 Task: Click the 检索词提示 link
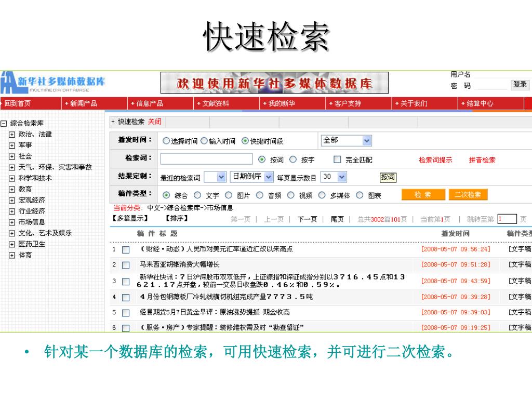pyautogui.click(x=436, y=160)
